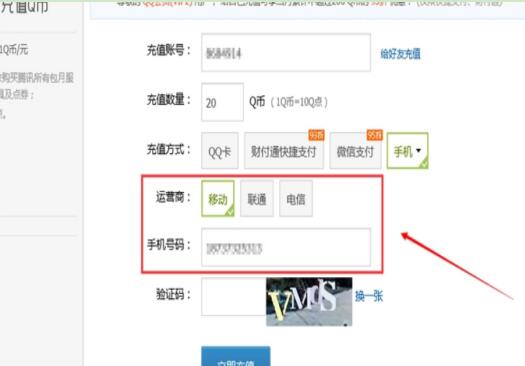The width and height of the screenshot is (525, 366).
Task: Select 联通 as the carrier
Action: click(x=257, y=199)
